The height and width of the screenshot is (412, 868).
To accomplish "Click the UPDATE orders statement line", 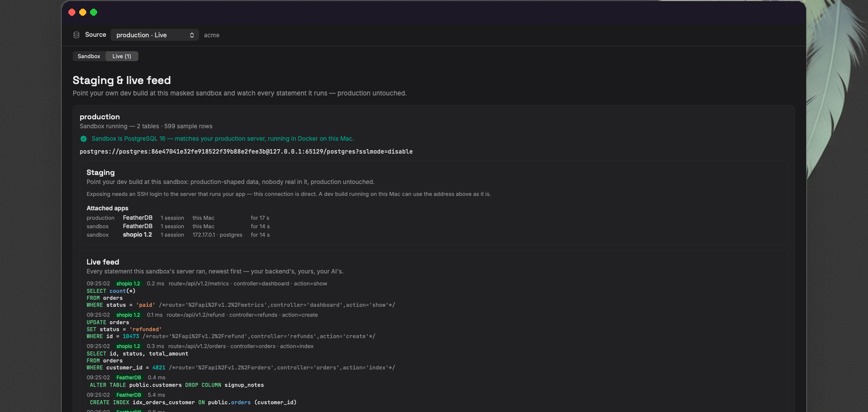I will [108, 323].
